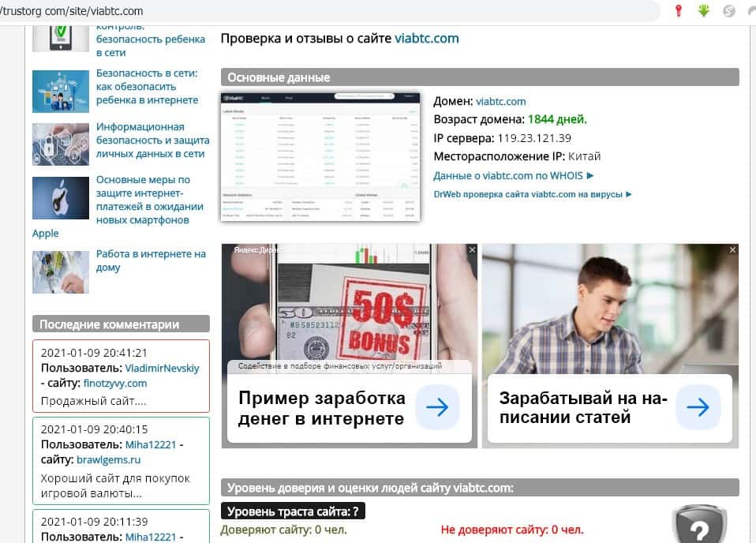Click arrow button on article-writing ad
This screenshot has height=543, width=756.
[698, 407]
